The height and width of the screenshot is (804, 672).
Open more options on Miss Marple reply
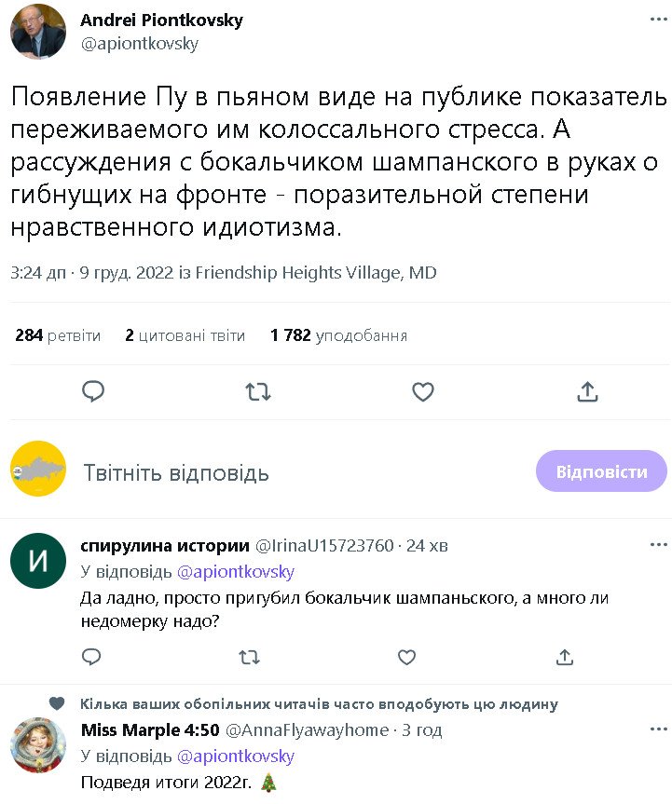658,729
